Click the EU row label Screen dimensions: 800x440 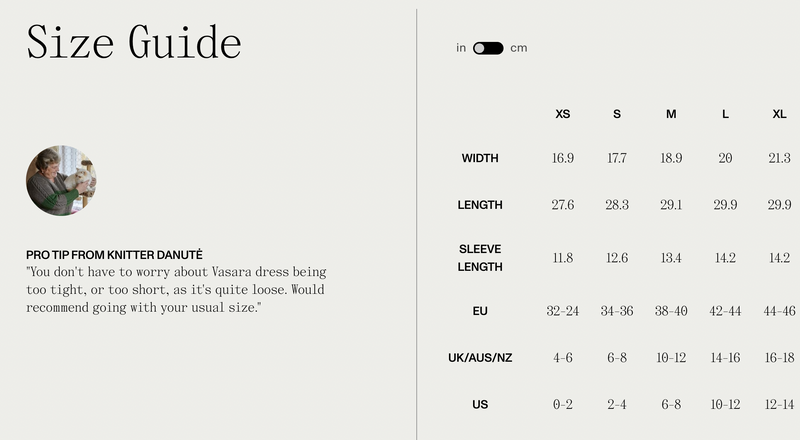tap(480, 311)
